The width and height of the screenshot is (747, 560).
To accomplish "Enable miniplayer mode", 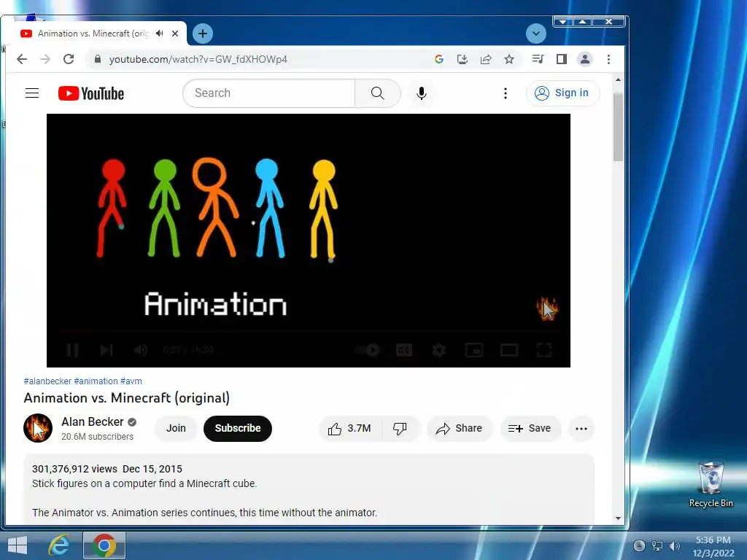I will click(474, 350).
